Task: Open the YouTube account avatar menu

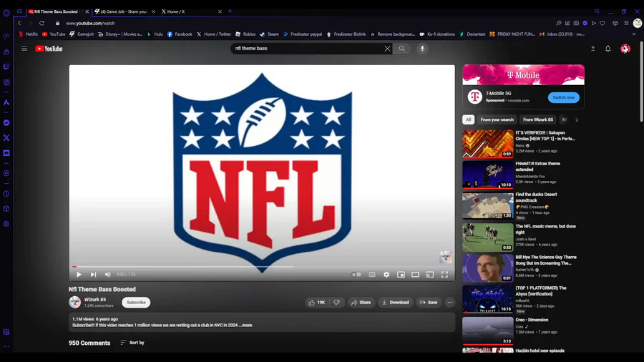Action: 625,49
